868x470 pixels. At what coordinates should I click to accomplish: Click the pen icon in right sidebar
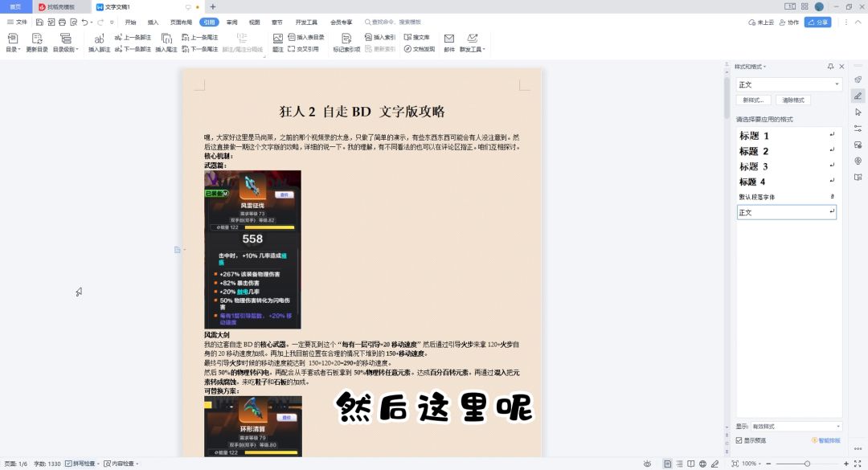click(858, 96)
